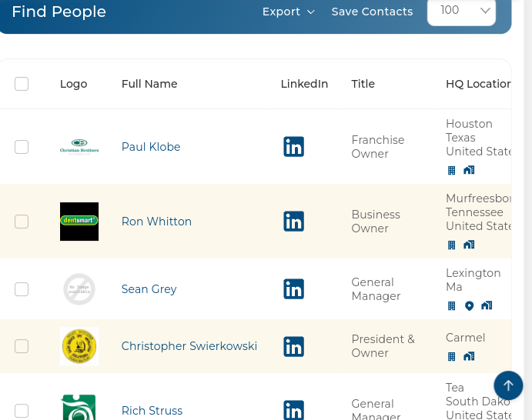Click the Title column header
532x420 pixels.
[x=363, y=84]
